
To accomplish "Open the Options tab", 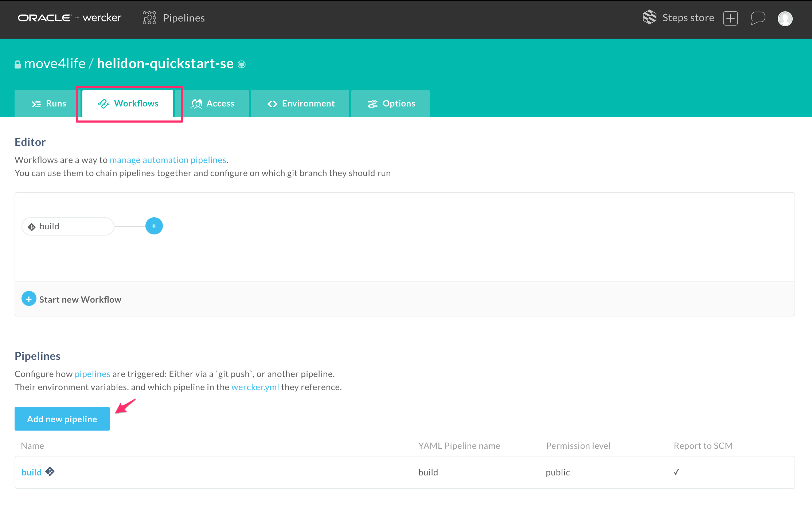I will click(x=391, y=104).
